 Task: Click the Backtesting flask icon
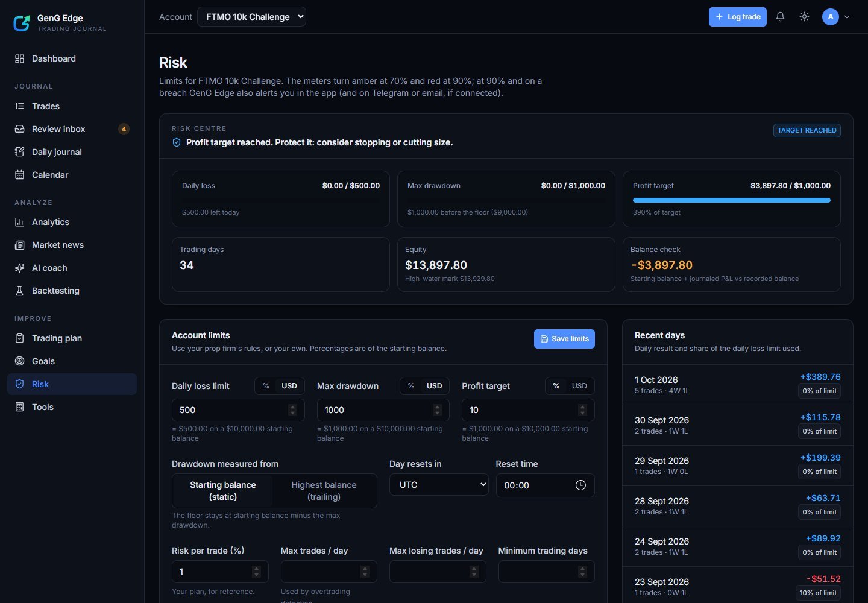pos(19,291)
